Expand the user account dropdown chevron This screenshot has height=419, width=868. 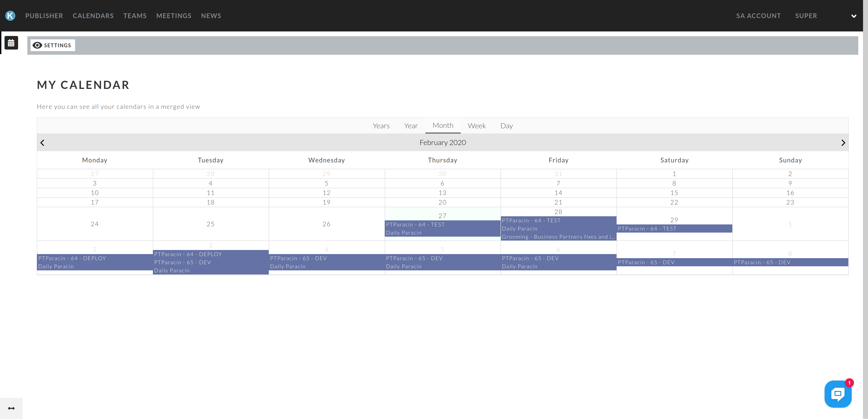click(x=854, y=16)
